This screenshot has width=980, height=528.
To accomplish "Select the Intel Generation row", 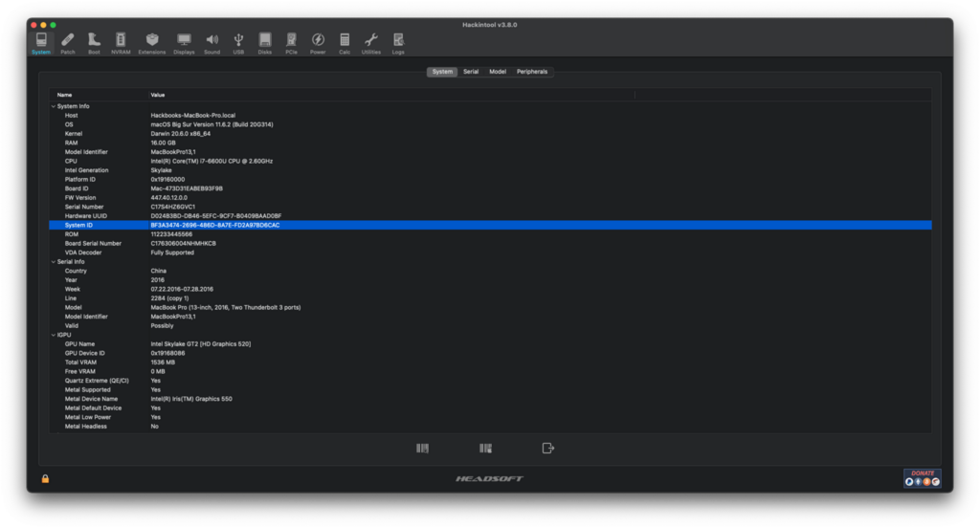I will coord(491,170).
